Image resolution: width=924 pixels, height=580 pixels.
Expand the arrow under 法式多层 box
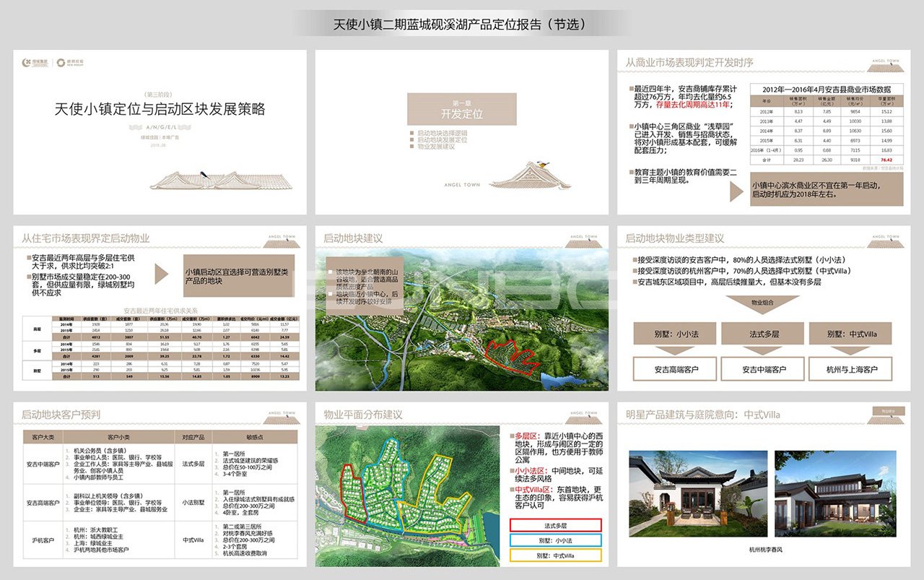click(x=762, y=350)
